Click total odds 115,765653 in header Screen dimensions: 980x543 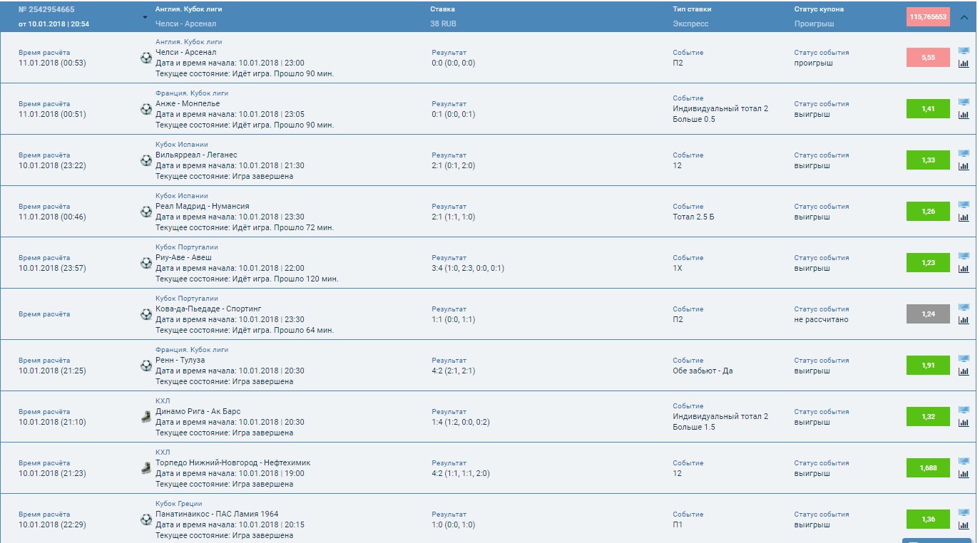click(927, 17)
